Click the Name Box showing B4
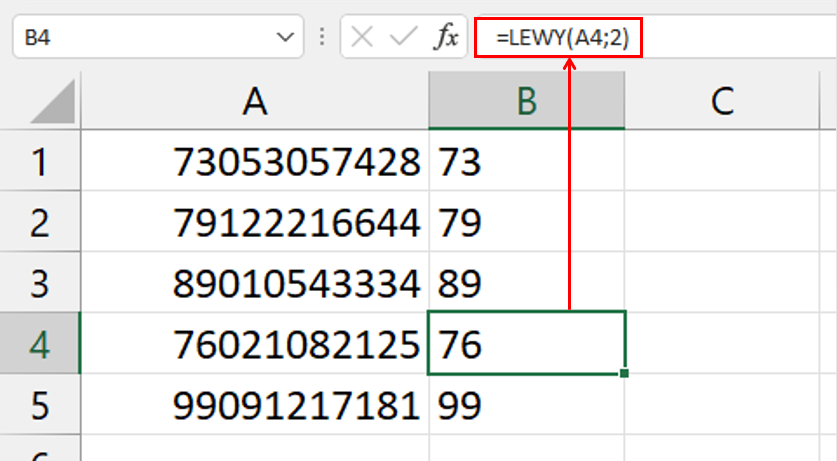Viewport: 837px width, 461px height. pos(140,38)
